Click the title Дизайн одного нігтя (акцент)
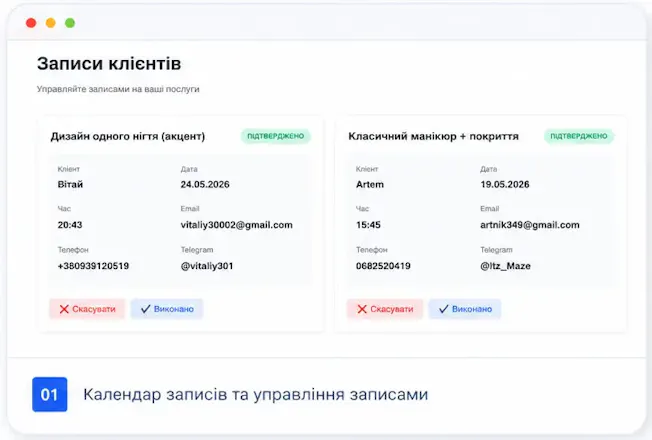This screenshot has height=440, width=652. pos(128,136)
